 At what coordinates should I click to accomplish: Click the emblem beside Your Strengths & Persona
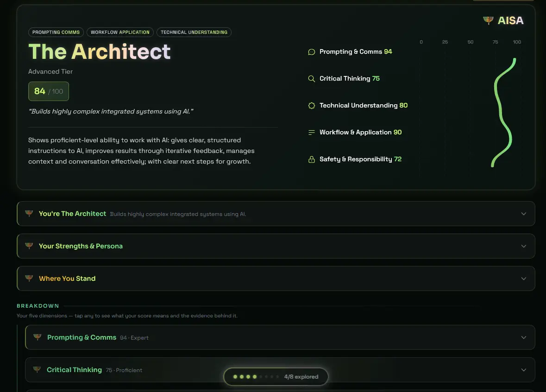(29, 246)
